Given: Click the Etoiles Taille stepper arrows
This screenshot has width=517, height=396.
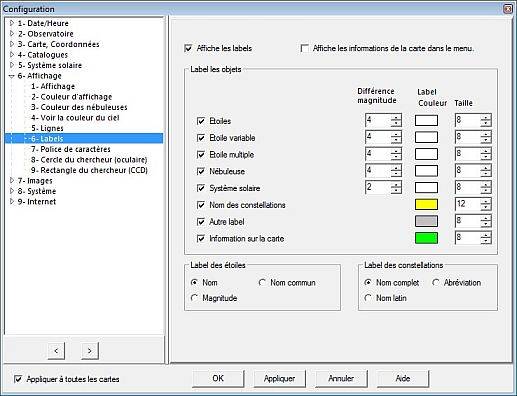Looking at the screenshot, I should (486, 120).
